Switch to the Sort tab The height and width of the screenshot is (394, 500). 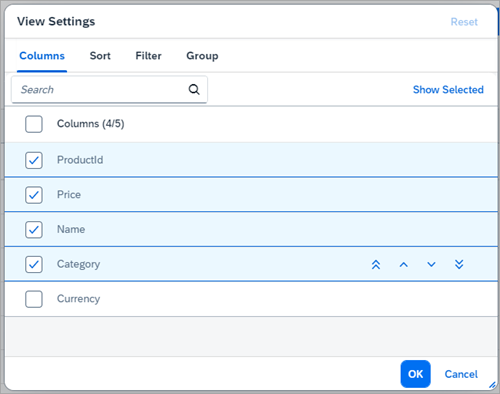tap(100, 56)
